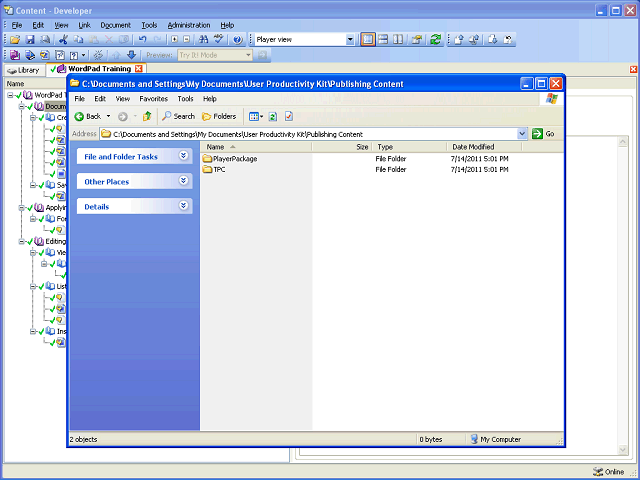Open the Player view dropdown

[x=350, y=40]
